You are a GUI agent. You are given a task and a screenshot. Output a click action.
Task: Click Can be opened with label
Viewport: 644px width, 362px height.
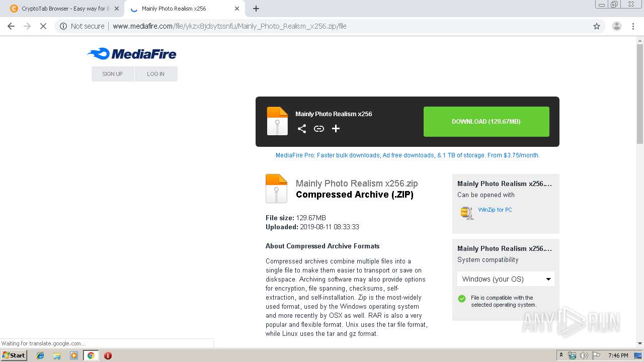coord(486,195)
